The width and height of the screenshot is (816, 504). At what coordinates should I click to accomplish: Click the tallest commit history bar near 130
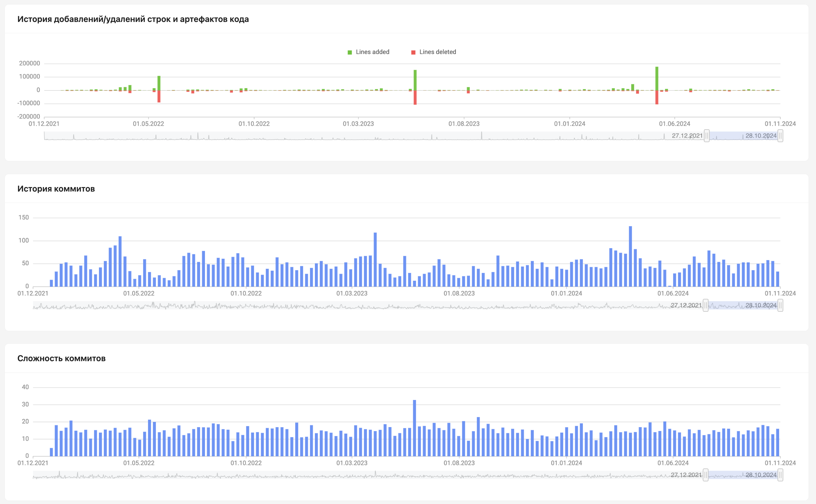(x=630, y=256)
